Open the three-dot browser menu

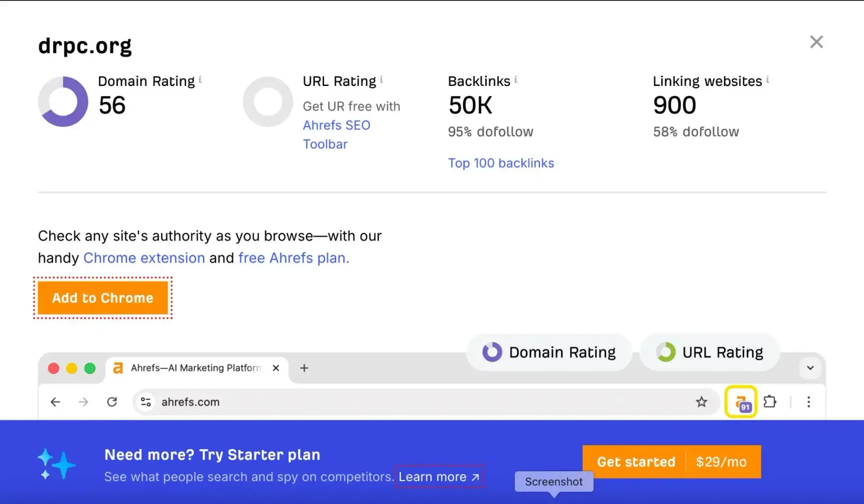(x=809, y=402)
